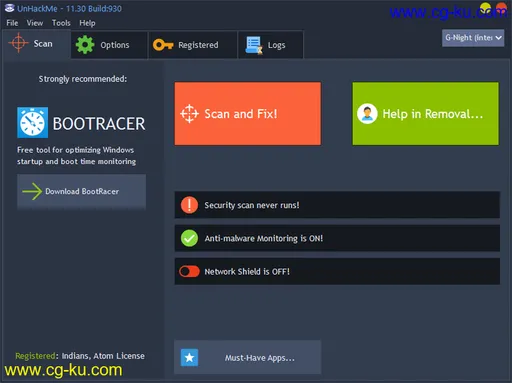Click the green gear Options icon
Viewport: 512px width, 383px height.
85,45
